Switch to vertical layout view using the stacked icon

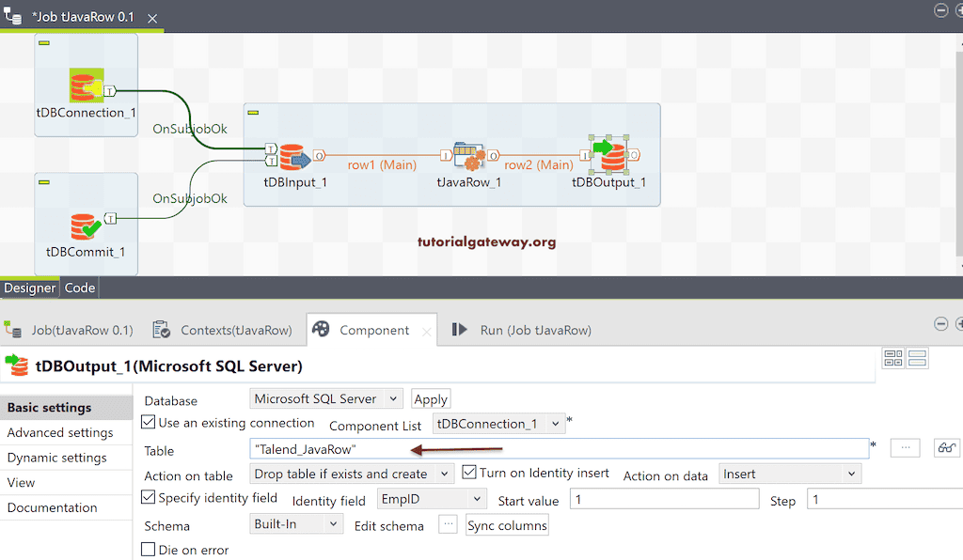click(917, 358)
